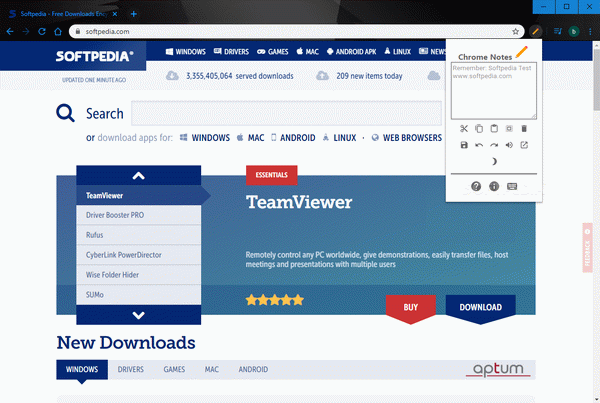
Task: Open the Chrome three-dot menu
Action: pyautogui.click(x=590, y=31)
